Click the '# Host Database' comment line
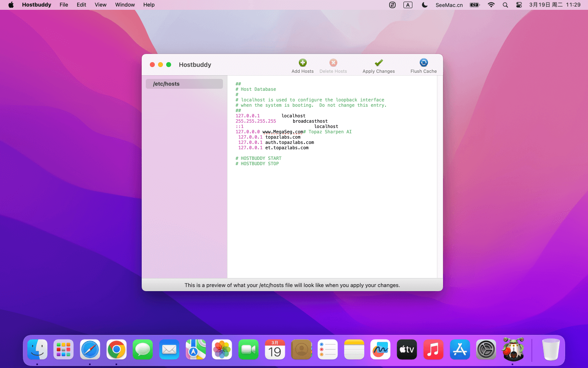The width and height of the screenshot is (588, 368). (x=256, y=89)
